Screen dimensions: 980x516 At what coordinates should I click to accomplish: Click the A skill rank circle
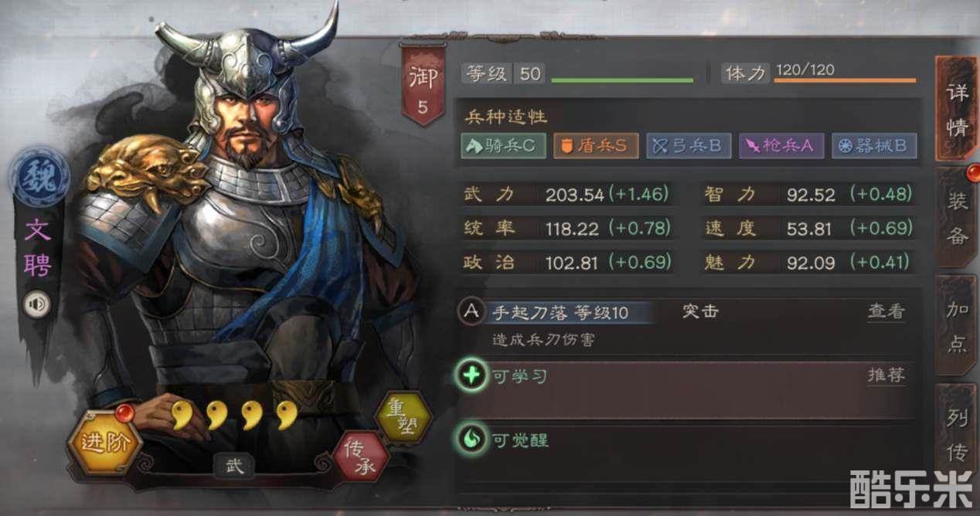(x=471, y=311)
